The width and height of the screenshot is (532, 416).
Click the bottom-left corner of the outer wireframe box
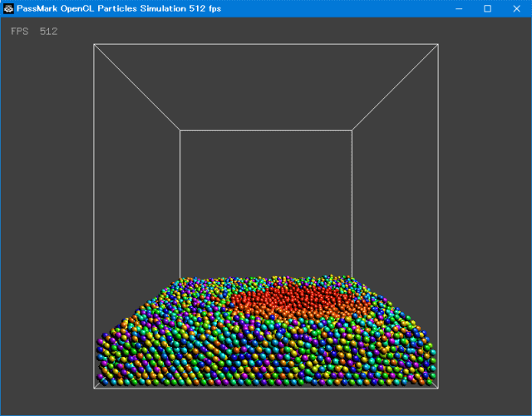point(94,389)
